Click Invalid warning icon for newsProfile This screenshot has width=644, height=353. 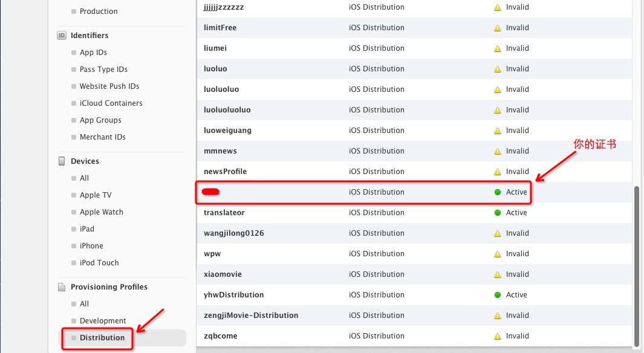pyautogui.click(x=498, y=172)
